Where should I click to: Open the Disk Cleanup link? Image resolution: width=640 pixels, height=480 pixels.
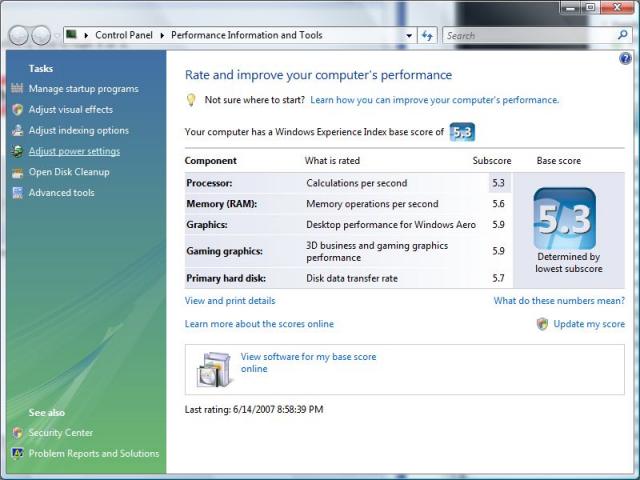coord(69,172)
